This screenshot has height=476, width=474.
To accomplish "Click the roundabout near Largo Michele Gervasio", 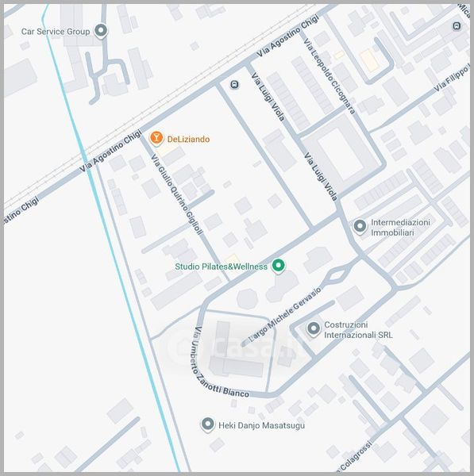I will [336, 275].
